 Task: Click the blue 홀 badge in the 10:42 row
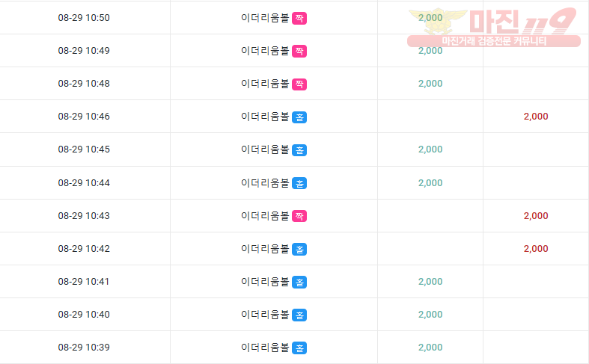299,249
